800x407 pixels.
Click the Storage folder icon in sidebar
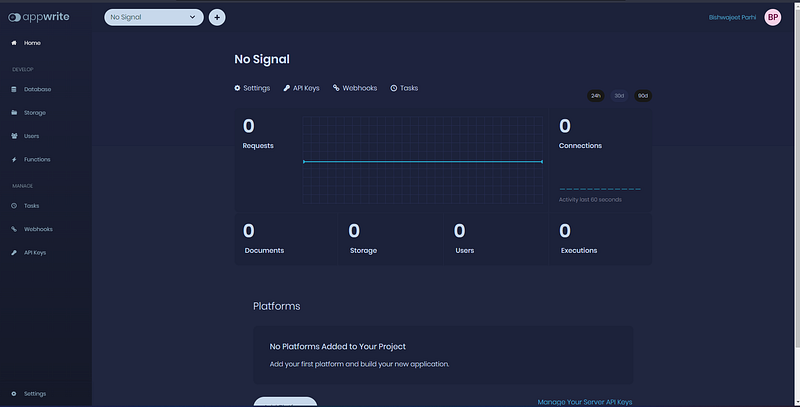click(x=14, y=113)
